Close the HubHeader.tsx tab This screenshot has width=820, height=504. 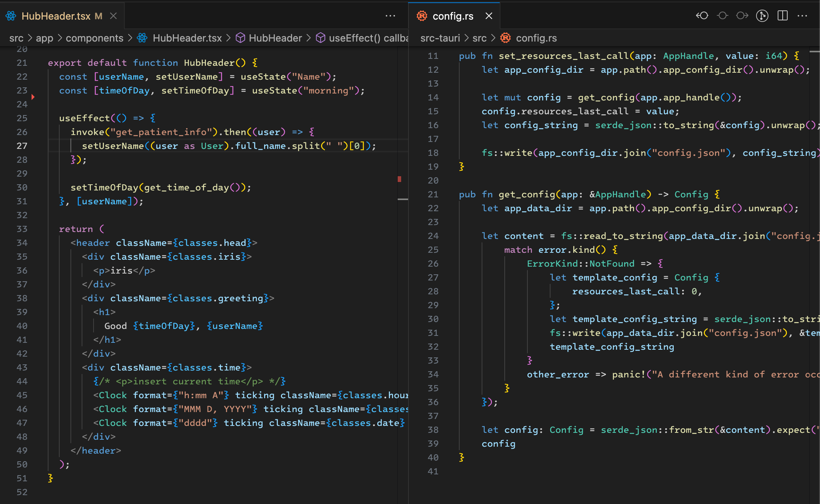tap(113, 16)
